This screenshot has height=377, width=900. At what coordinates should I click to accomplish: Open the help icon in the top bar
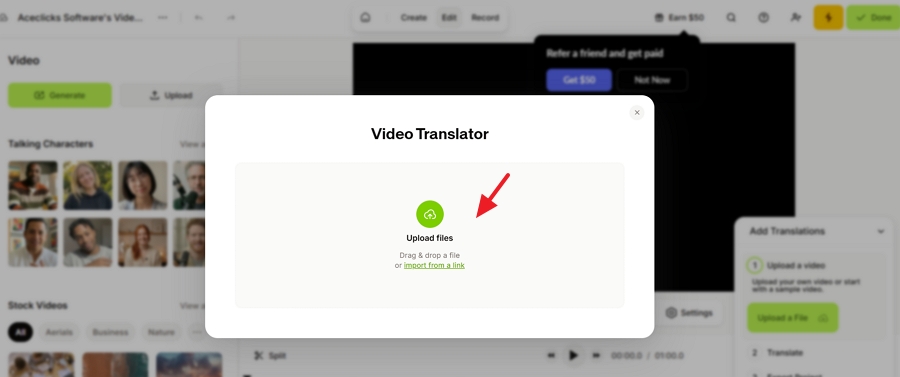coord(763,17)
